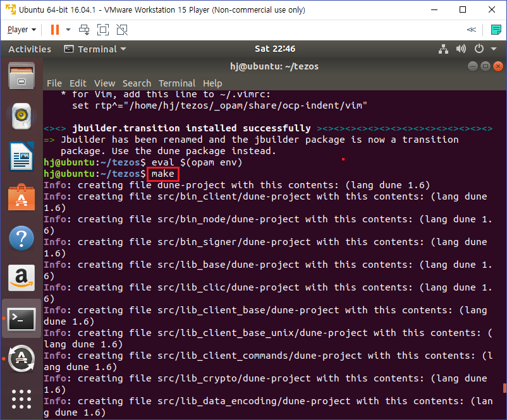Viewport: 507px width, 420px height.
Task: Launch Rhythmbox from the dock
Action: pyautogui.click(x=21, y=116)
